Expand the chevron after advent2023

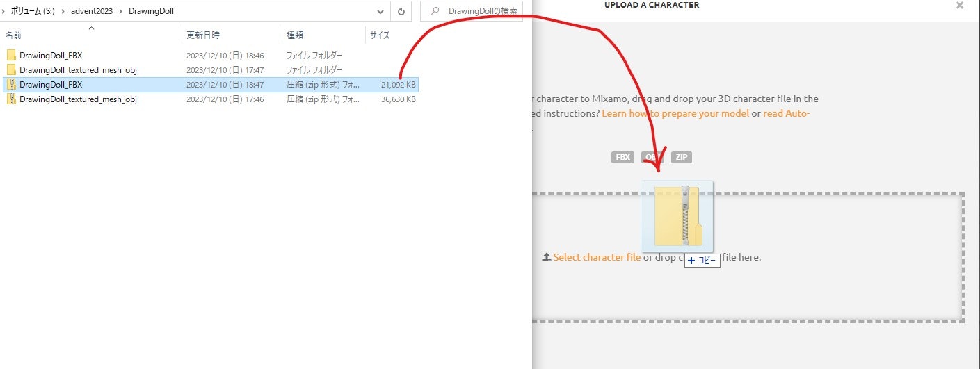click(121, 11)
